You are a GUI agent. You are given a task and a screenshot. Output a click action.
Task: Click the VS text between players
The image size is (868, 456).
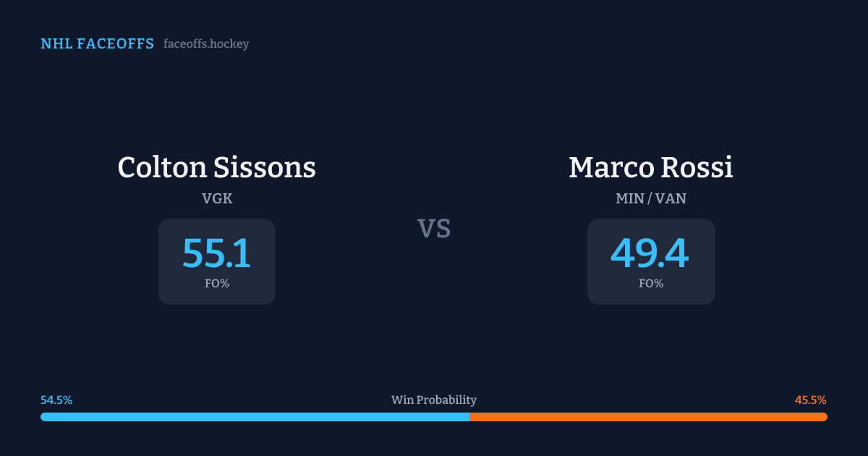[434, 229]
